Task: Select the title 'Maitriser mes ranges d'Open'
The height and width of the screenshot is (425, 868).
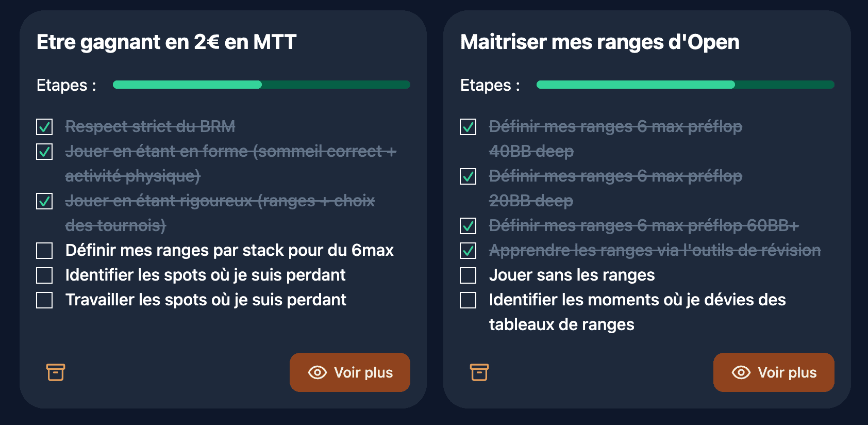Action: pyautogui.click(x=599, y=42)
